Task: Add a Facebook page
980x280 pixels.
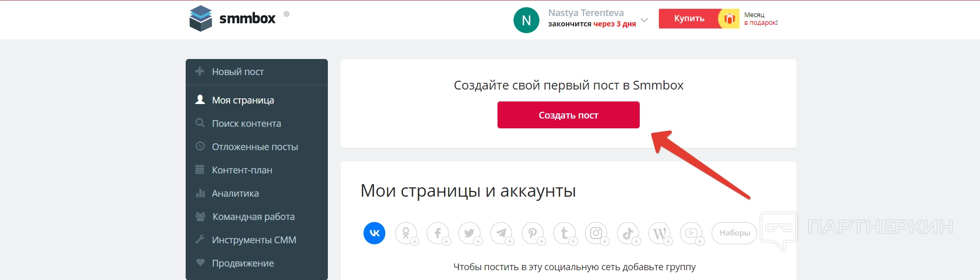Action: [438, 233]
